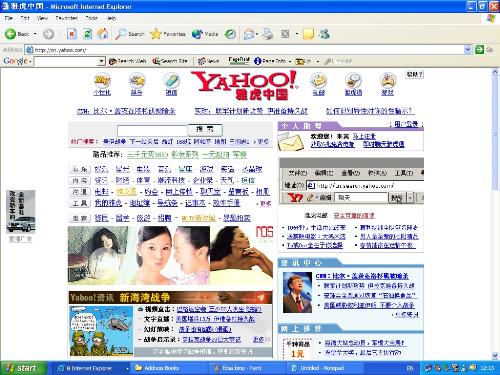This screenshot has height=375, width=500.
Task: Click the Stop loading red X icon
Action: point(72,34)
